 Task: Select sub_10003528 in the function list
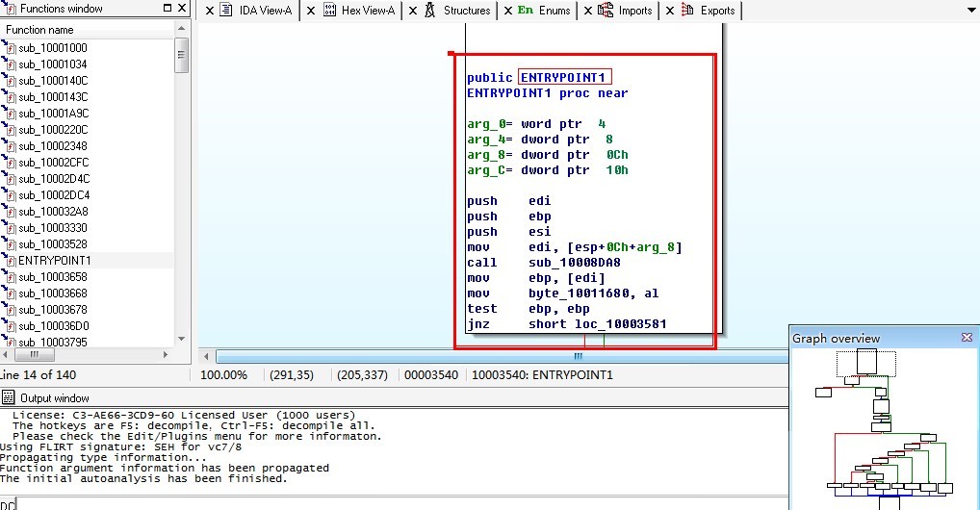(53, 243)
